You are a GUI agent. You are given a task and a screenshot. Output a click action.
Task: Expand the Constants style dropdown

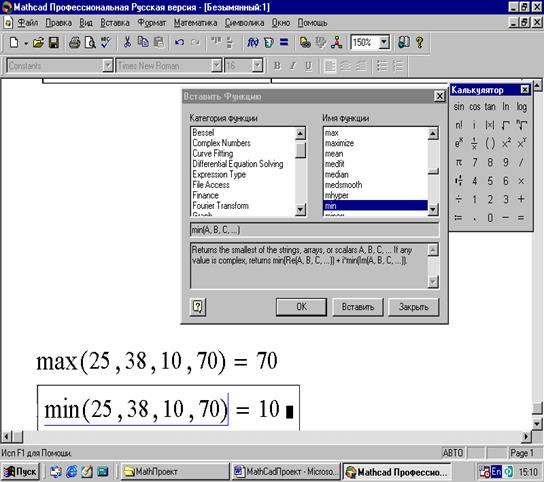[x=108, y=66]
